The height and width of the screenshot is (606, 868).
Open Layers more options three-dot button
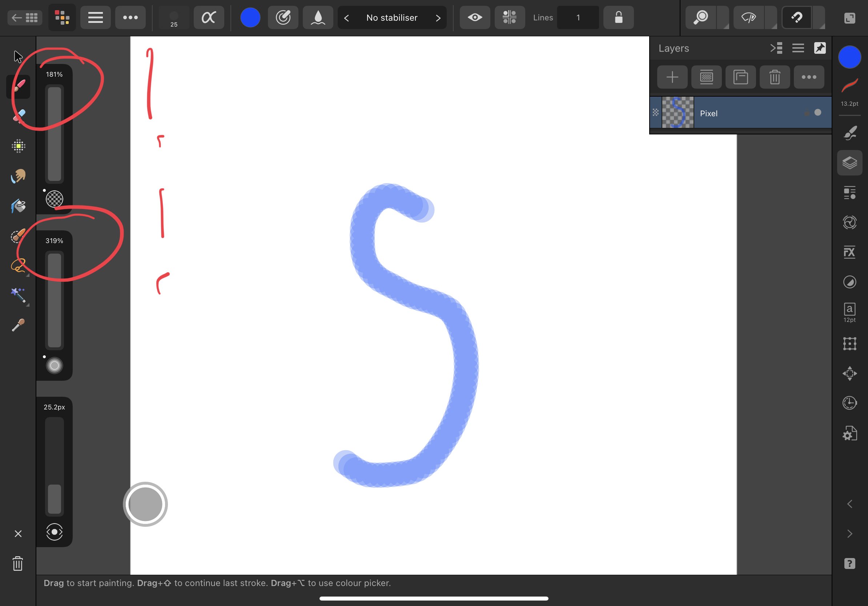(809, 77)
